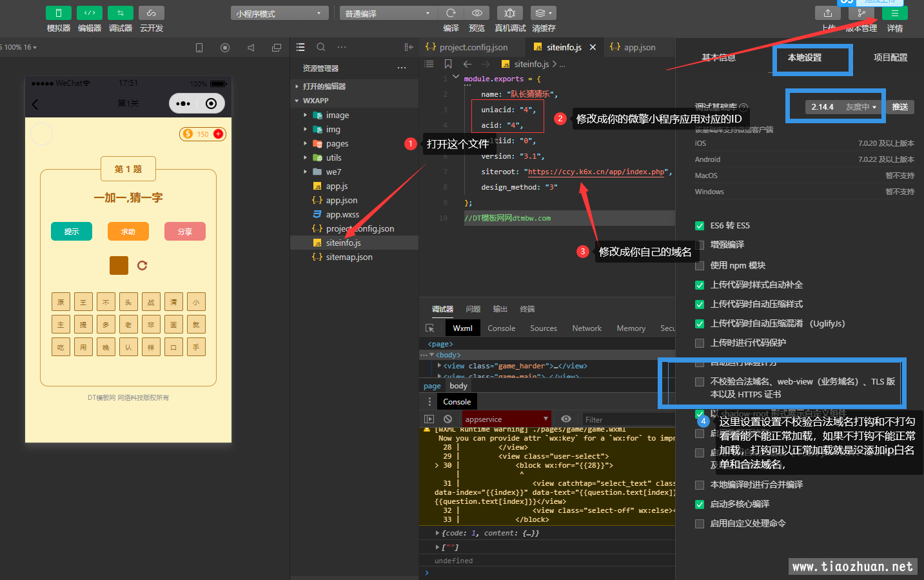924x580 pixels.
Task: Toggle simulator sound speaker icon
Action: (x=251, y=48)
